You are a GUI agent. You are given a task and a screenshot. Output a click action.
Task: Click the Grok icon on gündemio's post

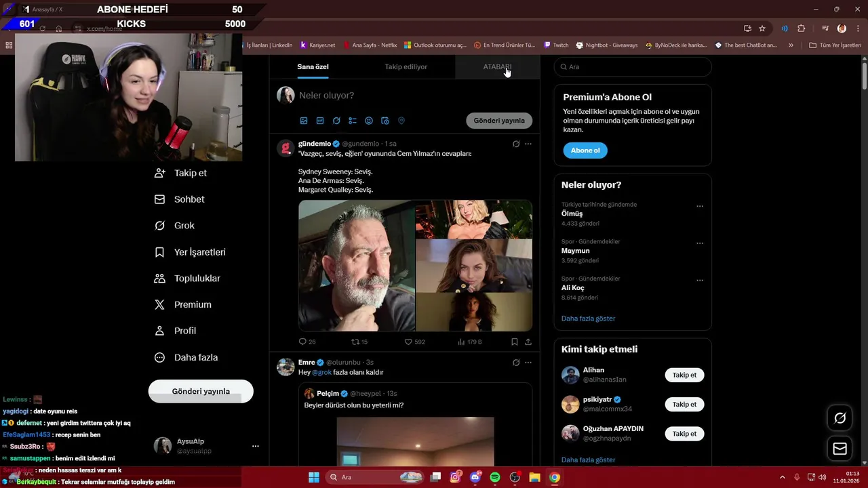pos(516,144)
